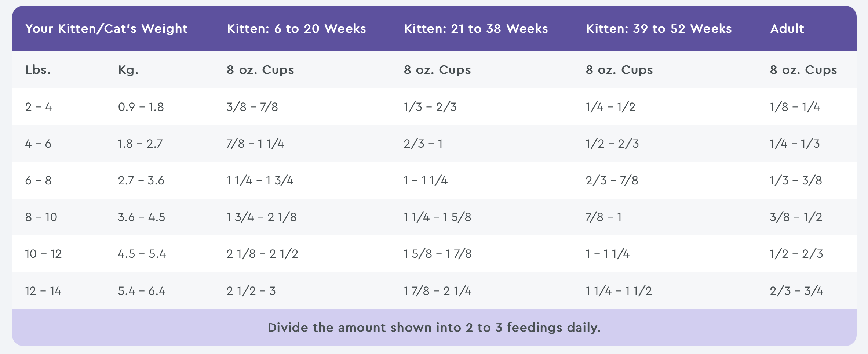Click the "Kitten: 6 to 20 Weeks" header

296,29
